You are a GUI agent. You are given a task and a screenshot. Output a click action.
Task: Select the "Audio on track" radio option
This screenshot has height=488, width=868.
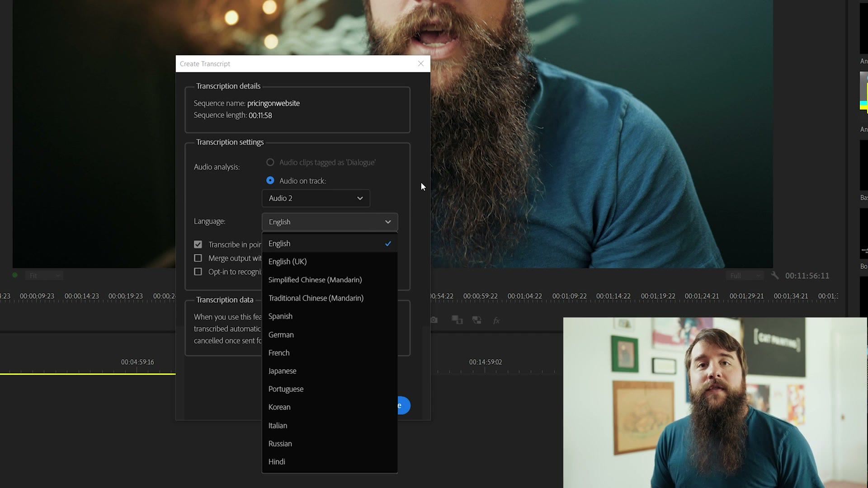(x=270, y=180)
